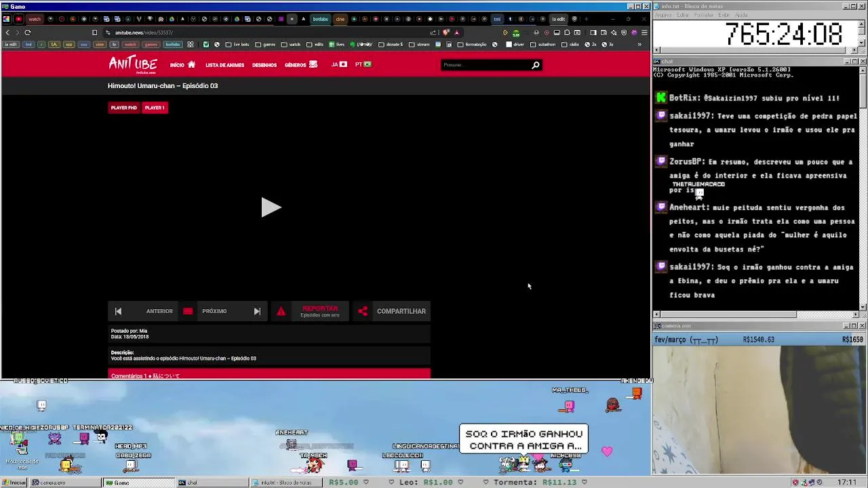
Task: Open the Iniciar start button
Action: (x=14, y=483)
